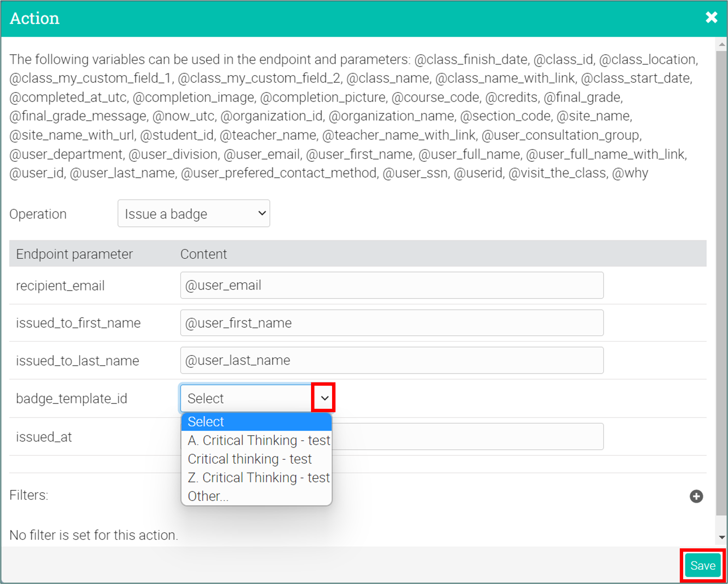Click the badge_template_id dropdown arrow

pos(324,398)
